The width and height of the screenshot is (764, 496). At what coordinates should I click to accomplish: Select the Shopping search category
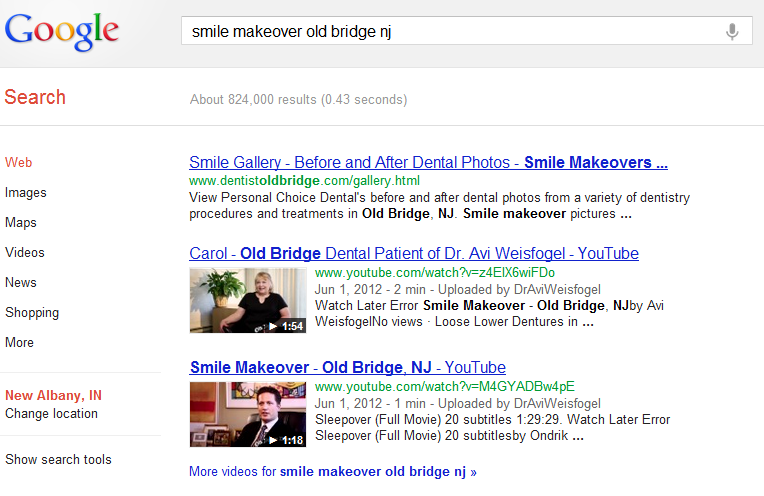click(x=32, y=313)
